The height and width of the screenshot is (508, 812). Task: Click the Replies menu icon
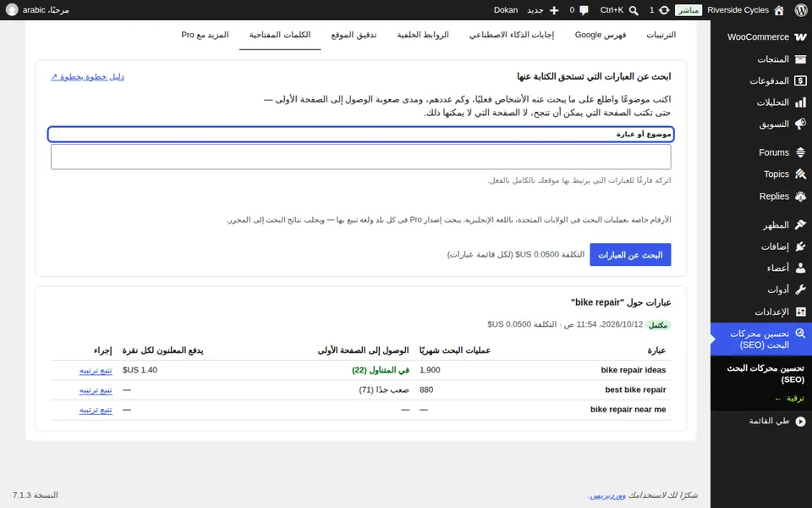click(x=800, y=196)
